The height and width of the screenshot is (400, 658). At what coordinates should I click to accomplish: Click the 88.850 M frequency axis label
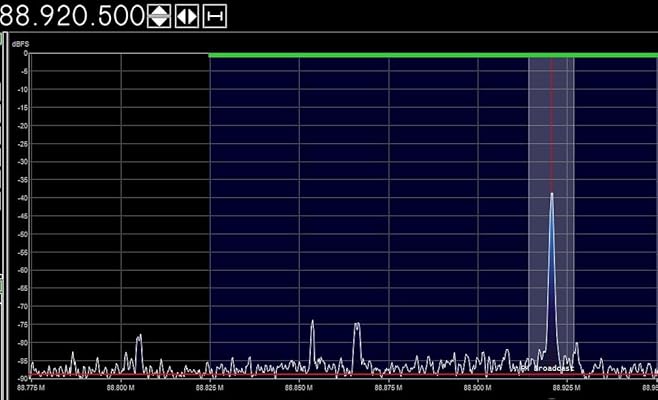point(299,387)
